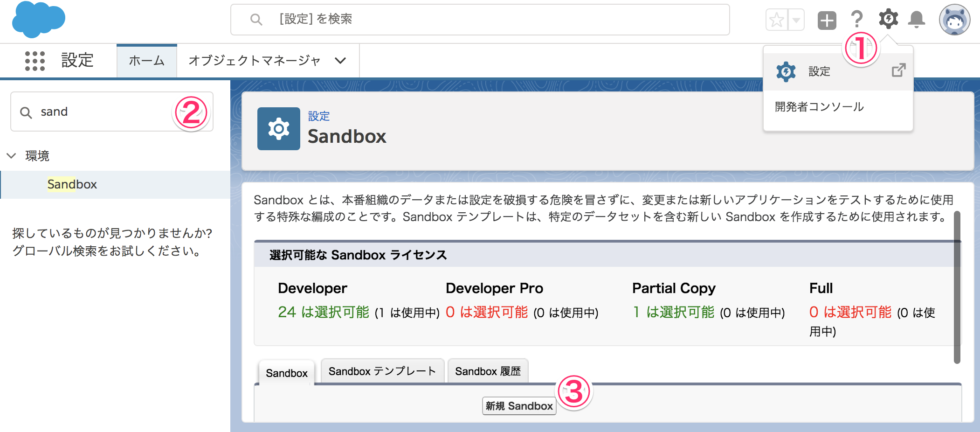Image resolution: width=980 pixels, height=432 pixels.
Task: Click the 24 は選択可能 text
Action: [x=324, y=312]
